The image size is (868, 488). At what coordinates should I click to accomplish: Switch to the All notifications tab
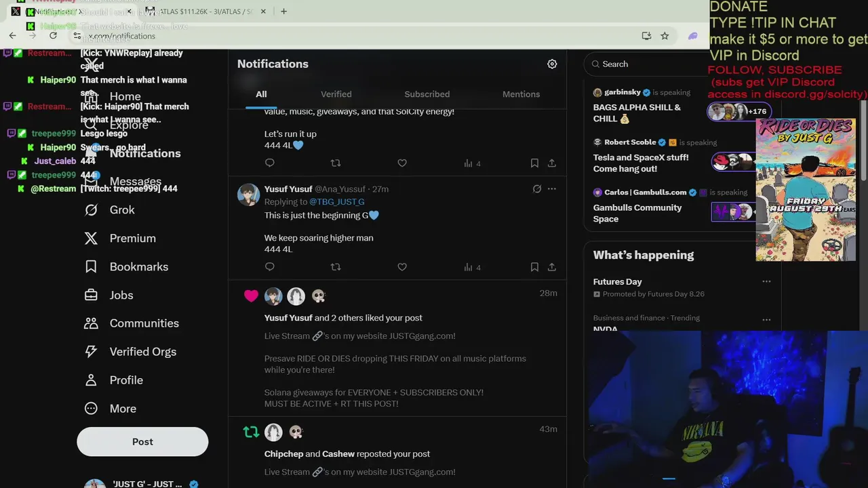pyautogui.click(x=261, y=94)
